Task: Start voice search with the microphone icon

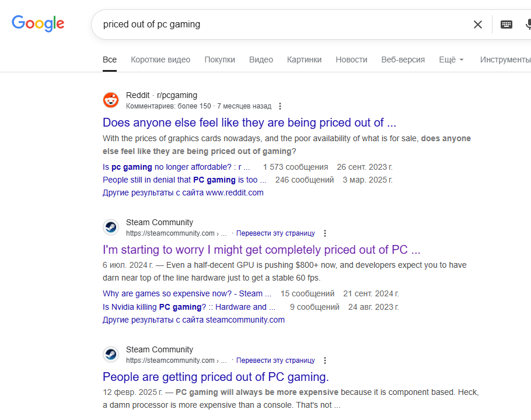Action: coord(527,24)
